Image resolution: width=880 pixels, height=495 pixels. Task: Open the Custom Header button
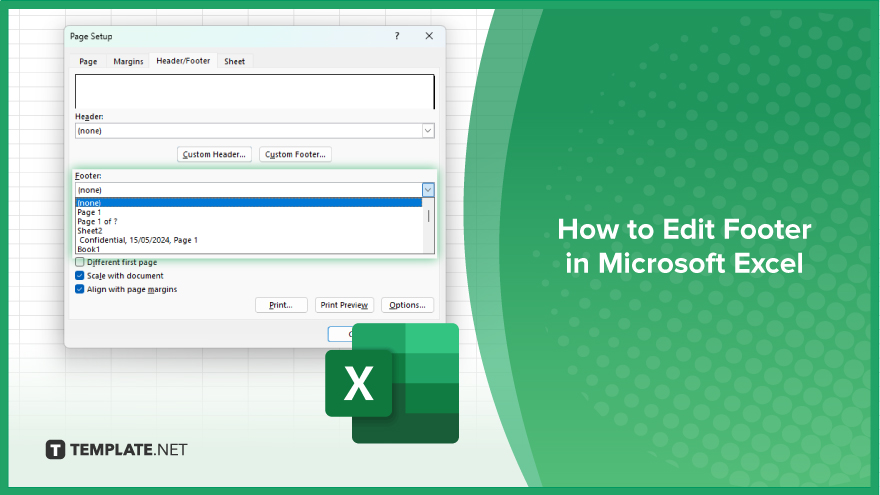tap(214, 154)
